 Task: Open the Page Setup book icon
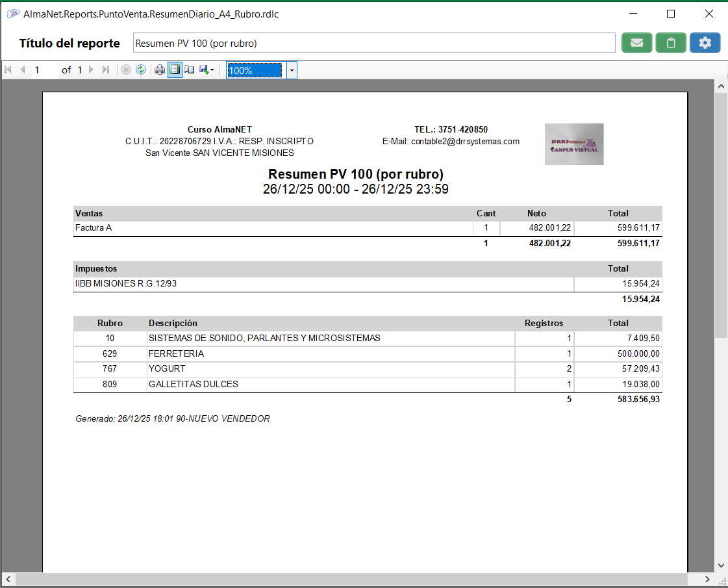(190, 70)
